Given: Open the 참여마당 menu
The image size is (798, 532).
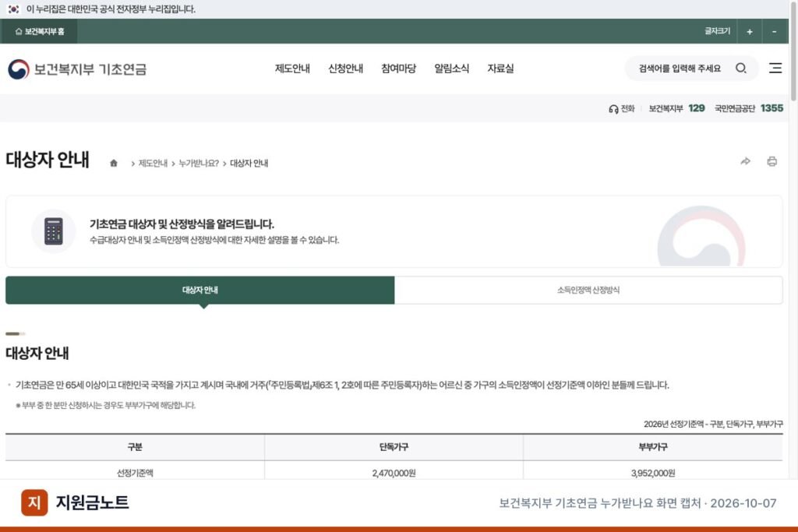Looking at the screenshot, I should coord(398,69).
